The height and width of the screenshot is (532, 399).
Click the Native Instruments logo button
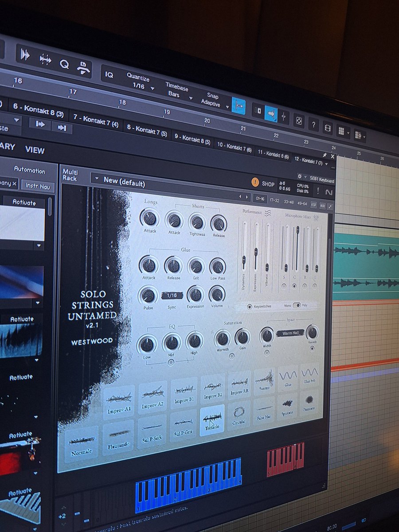[x=329, y=192]
